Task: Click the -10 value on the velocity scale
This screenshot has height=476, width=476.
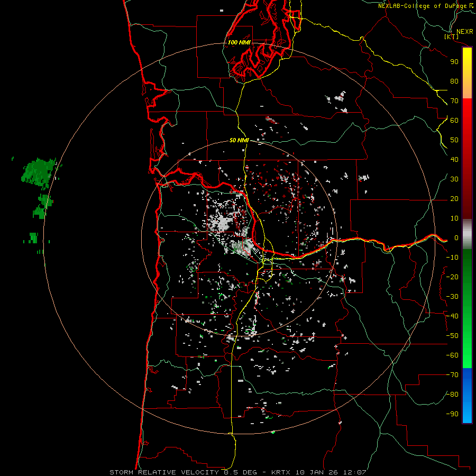Action: [x=452, y=258]
